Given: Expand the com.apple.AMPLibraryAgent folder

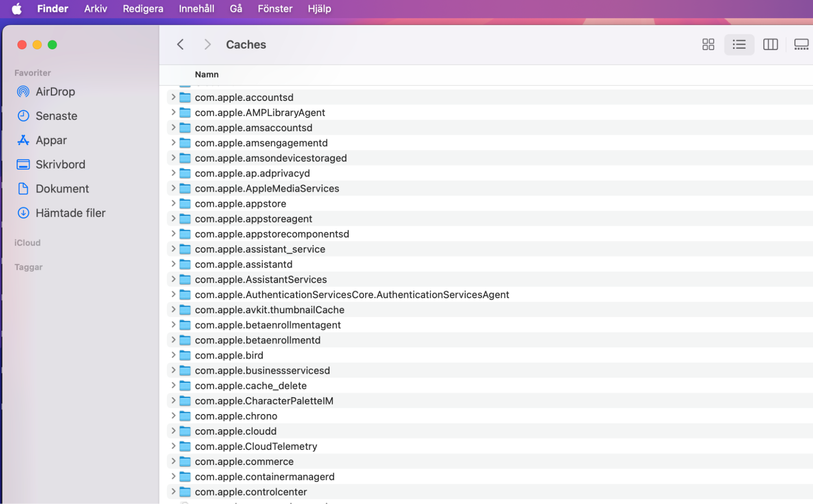Looking at the screenshot, I should tap(173, 112).
